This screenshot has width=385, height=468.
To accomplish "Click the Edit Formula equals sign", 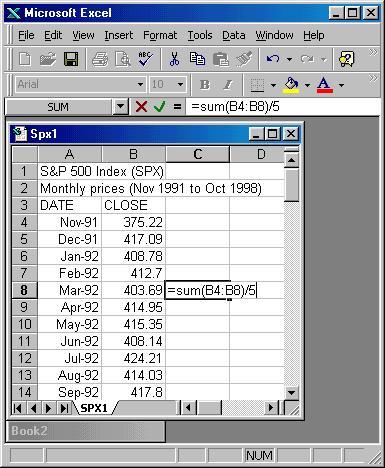I will click(x=177, y=107).
